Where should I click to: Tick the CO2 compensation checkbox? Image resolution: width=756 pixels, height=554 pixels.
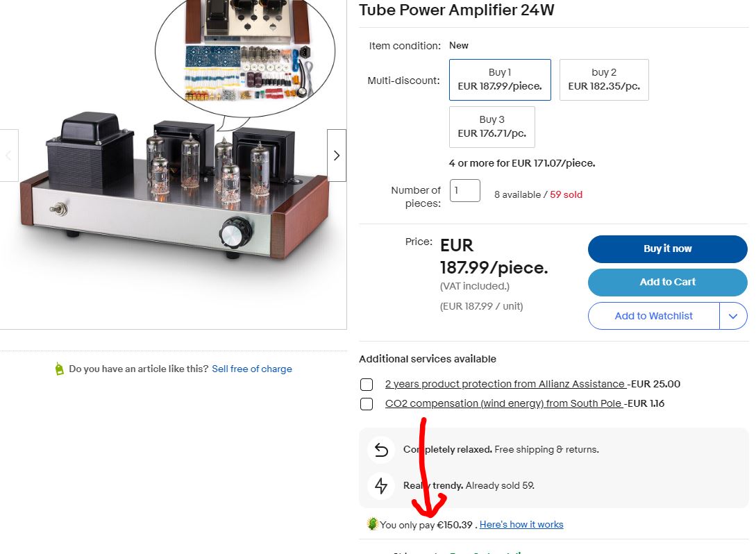367,403
